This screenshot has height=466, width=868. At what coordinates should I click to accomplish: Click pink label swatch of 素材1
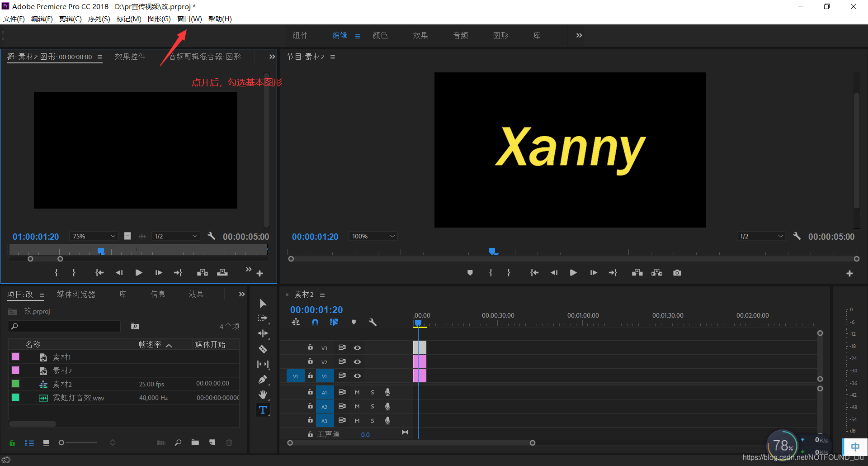(x=15, y=357)
